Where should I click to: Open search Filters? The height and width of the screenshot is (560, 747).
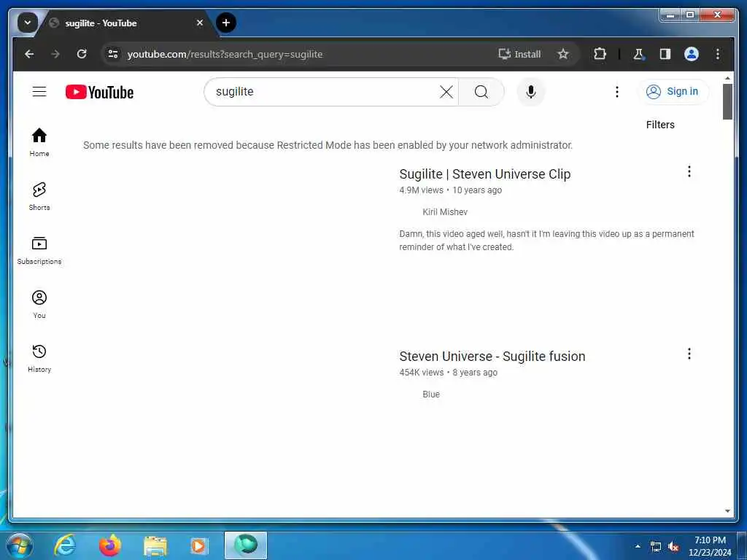pos(659,125)
